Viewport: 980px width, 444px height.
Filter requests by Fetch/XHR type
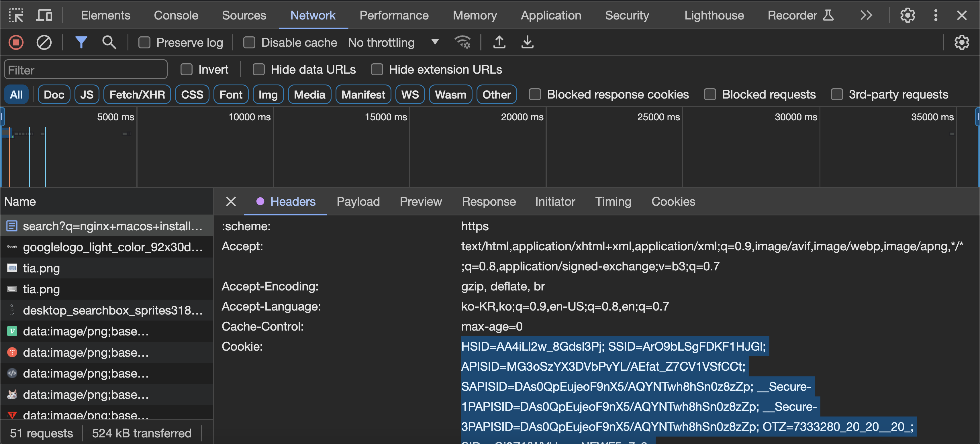click(x=137, y=95)
